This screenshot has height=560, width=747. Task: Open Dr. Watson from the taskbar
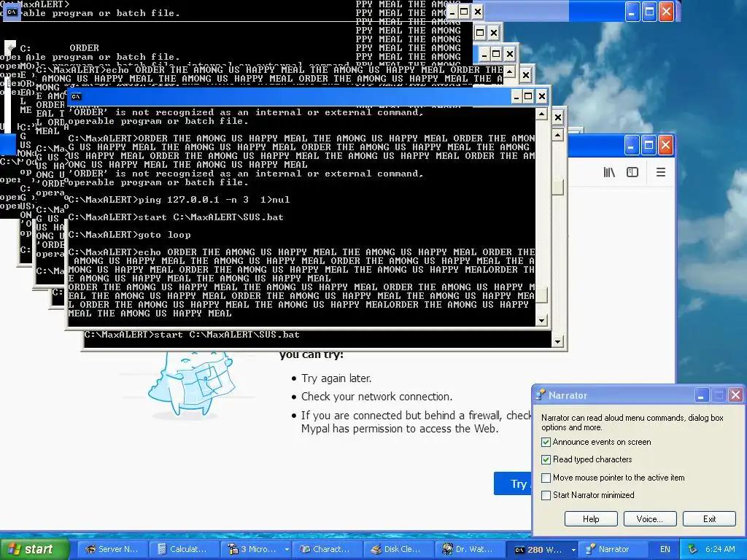[x=469, y=549]
